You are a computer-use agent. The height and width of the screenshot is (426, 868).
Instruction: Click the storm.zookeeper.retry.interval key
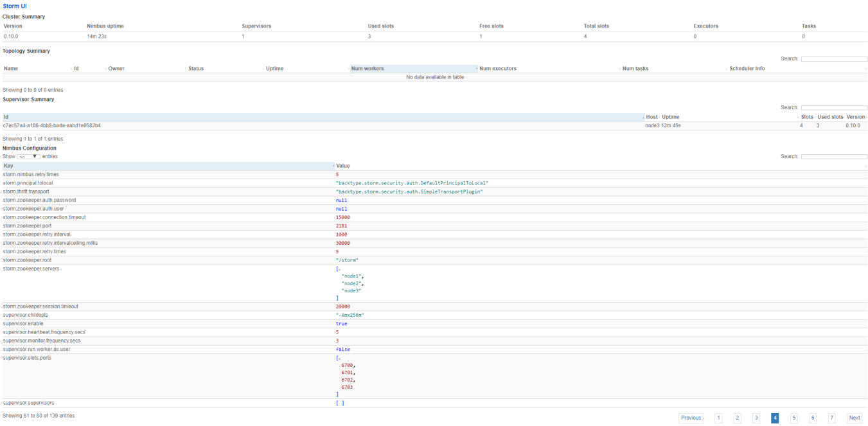pyautogui.click(x=37, y=235)
